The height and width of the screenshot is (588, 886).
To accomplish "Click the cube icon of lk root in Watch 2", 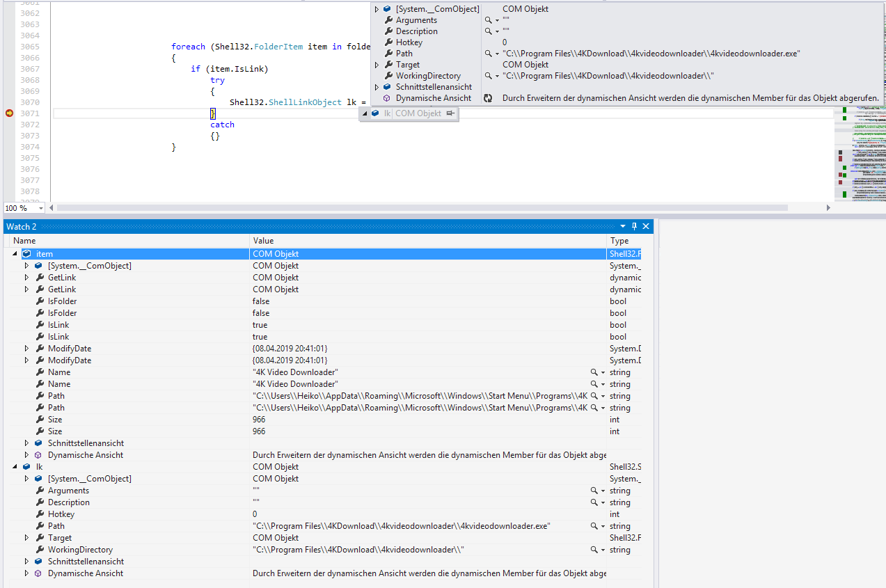I will coord(26,467).
